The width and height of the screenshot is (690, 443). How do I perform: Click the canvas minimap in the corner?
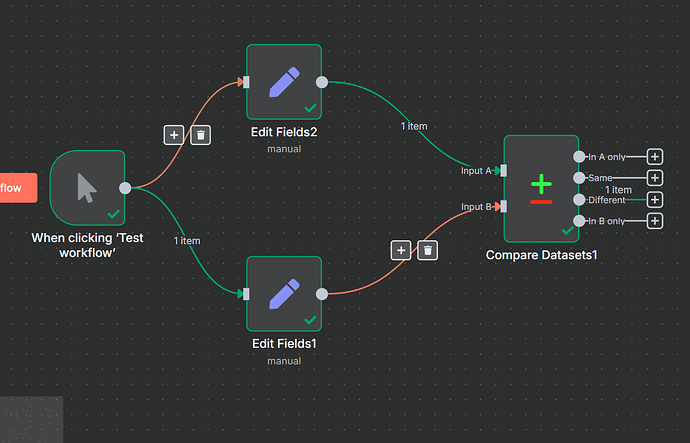(x=31, y=420)
